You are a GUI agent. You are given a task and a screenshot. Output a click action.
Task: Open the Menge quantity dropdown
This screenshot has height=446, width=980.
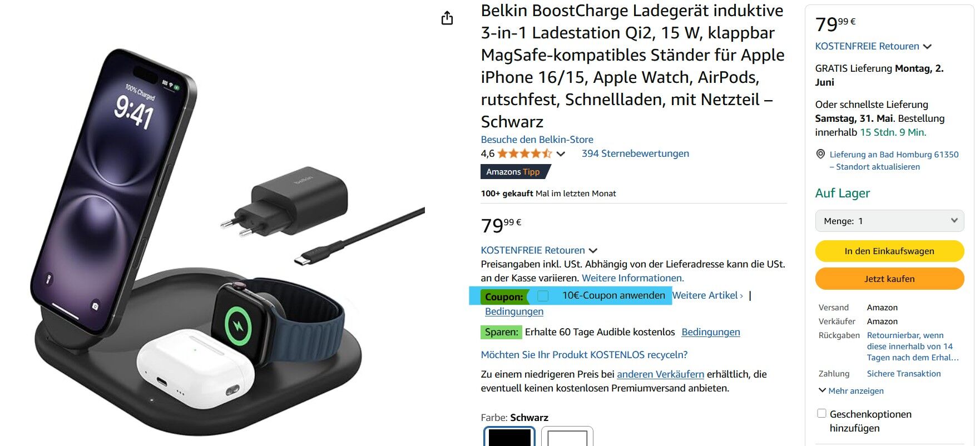[x=889, y=221]
